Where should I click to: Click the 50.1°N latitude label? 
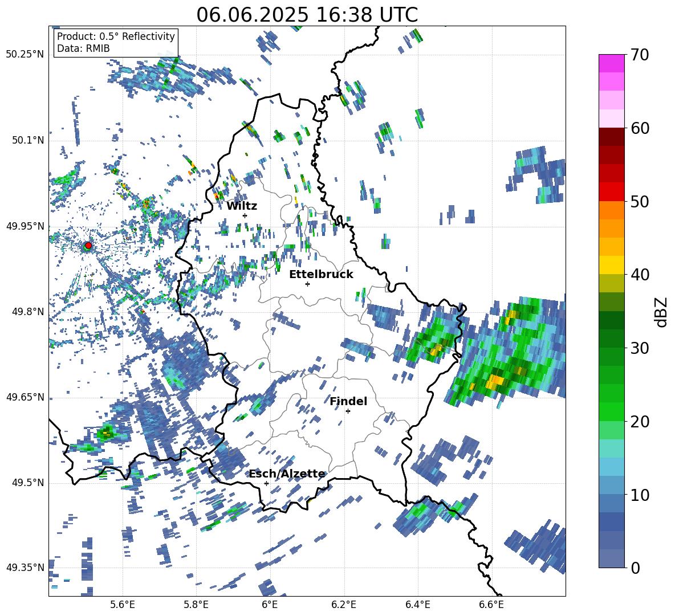(28, 140)
